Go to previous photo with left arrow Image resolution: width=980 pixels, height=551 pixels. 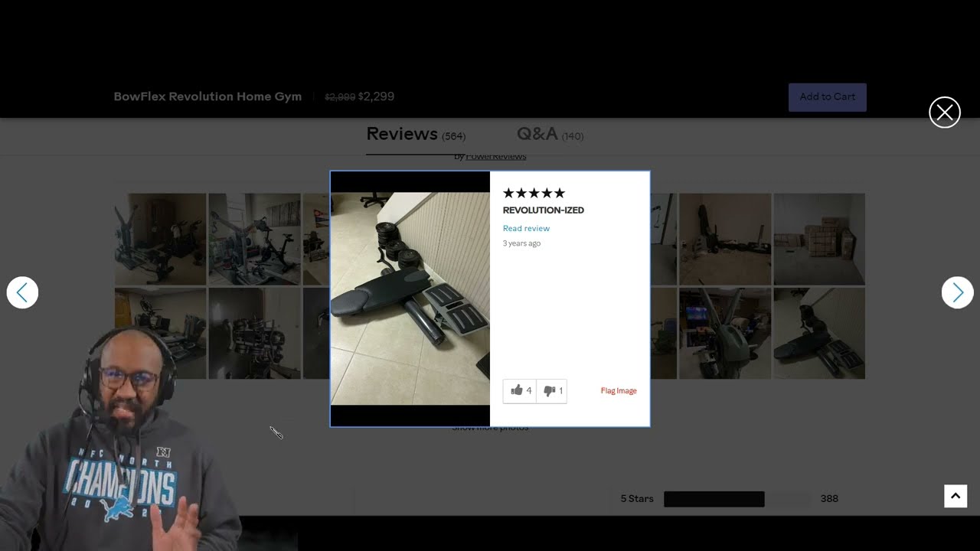click(22, 292)
